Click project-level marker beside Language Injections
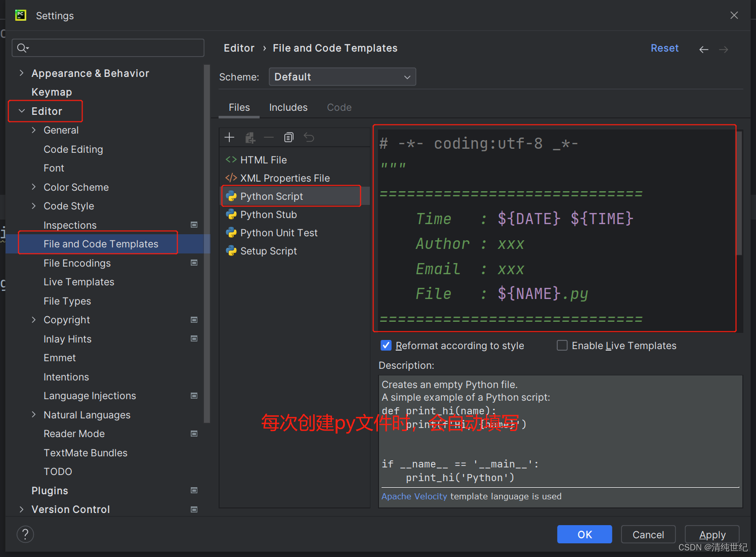This screenshot has height=557, width=756. click(194, 396)
